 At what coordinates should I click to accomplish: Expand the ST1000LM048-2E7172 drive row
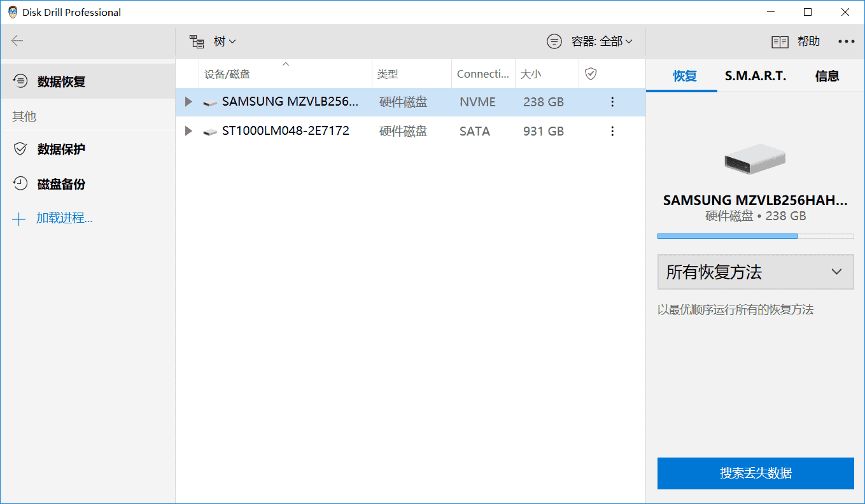click(187, 131)
